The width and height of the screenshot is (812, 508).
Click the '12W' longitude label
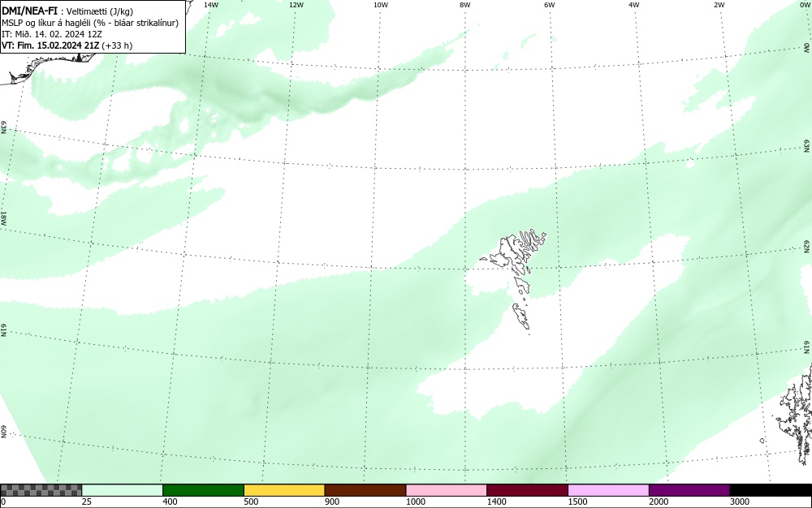[x=296, y=5]
